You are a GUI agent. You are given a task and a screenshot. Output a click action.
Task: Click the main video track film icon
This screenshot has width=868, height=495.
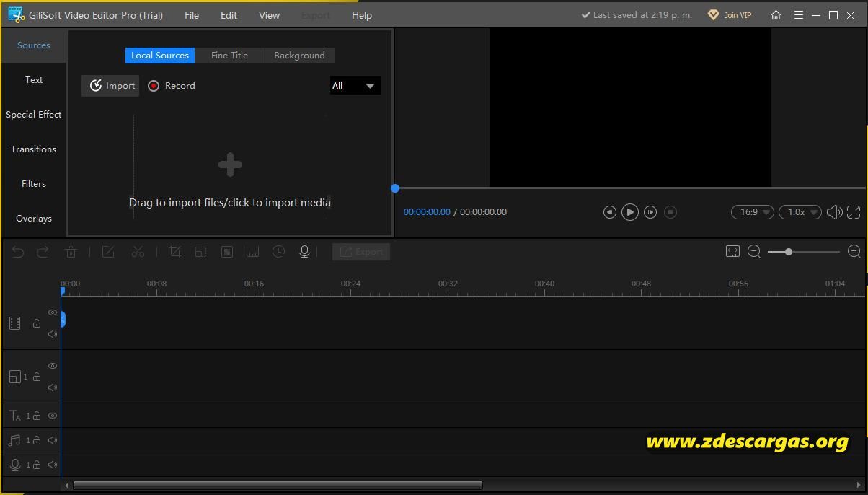(14, 323)
